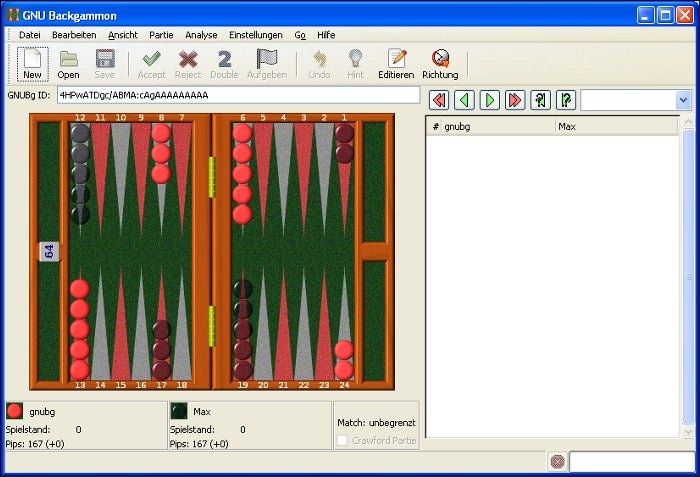This screenshot has width=700, height=477.
Task: Open the Go menu
Action: [x=300, y=35]
